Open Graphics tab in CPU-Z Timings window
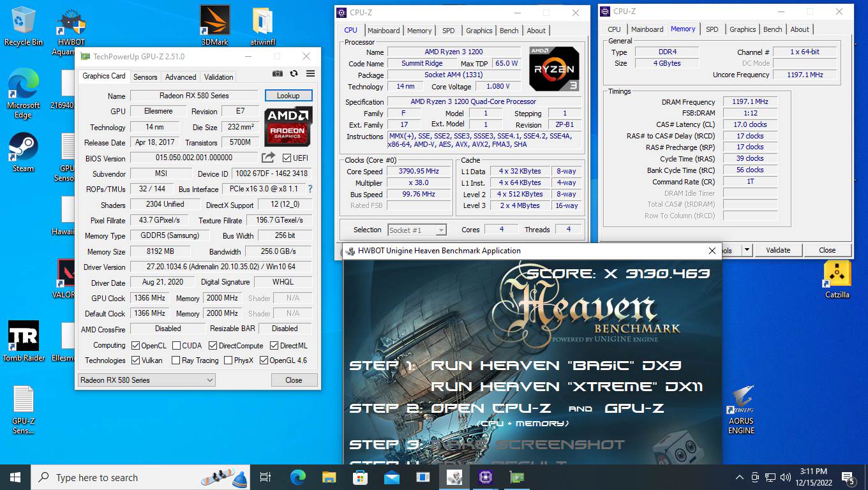 tap(742, 29)
